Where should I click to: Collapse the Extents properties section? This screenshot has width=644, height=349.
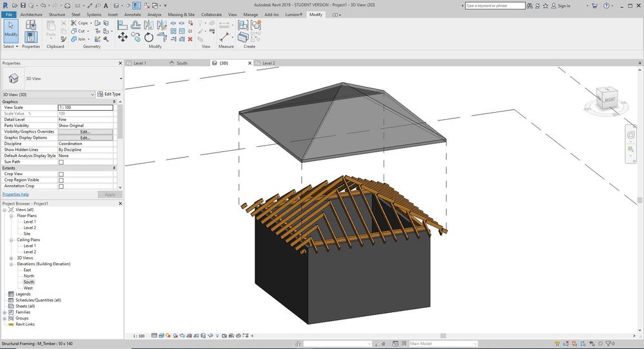click(x=114, y=168)
